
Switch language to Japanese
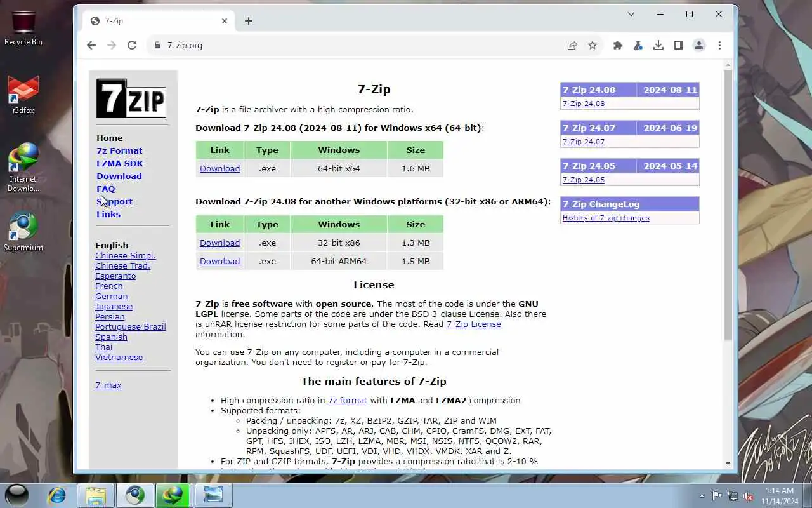pyautogui.click(x=114, y=306)
